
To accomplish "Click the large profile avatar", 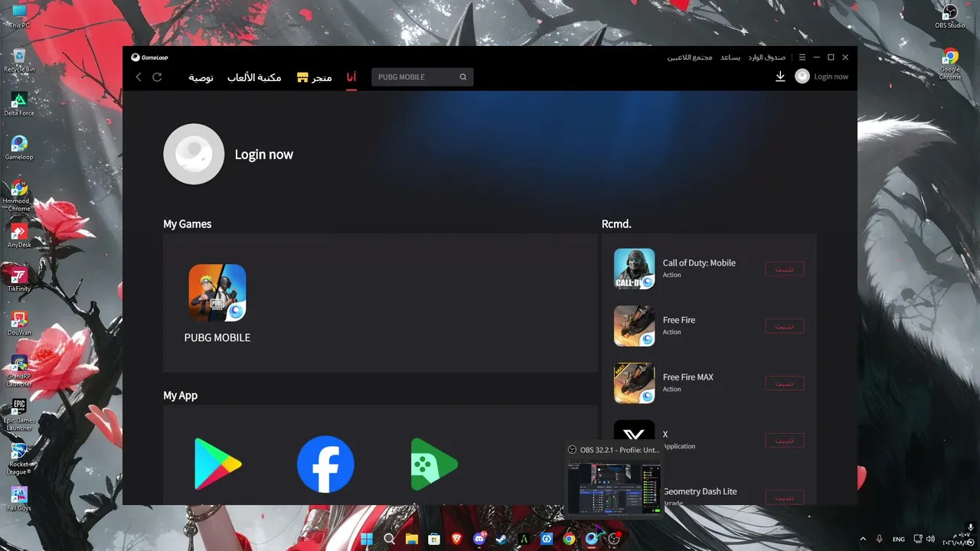I will coord(194,154).
